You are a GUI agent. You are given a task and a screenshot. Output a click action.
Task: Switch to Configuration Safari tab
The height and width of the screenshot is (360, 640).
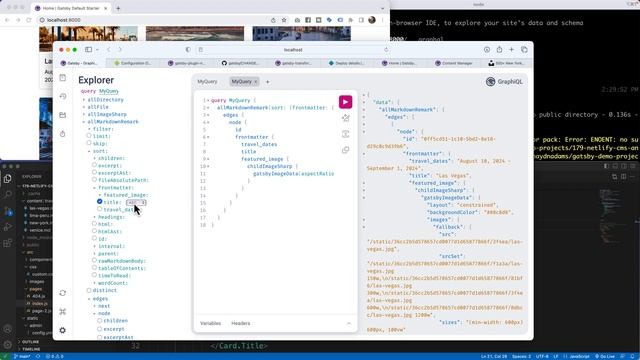pos(133,63)
